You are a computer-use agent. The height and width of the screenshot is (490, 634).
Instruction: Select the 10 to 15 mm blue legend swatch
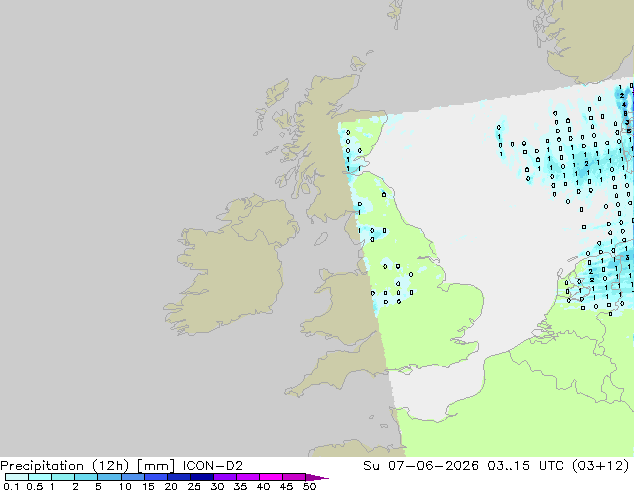pyautogui.click(x=133, y=477)
